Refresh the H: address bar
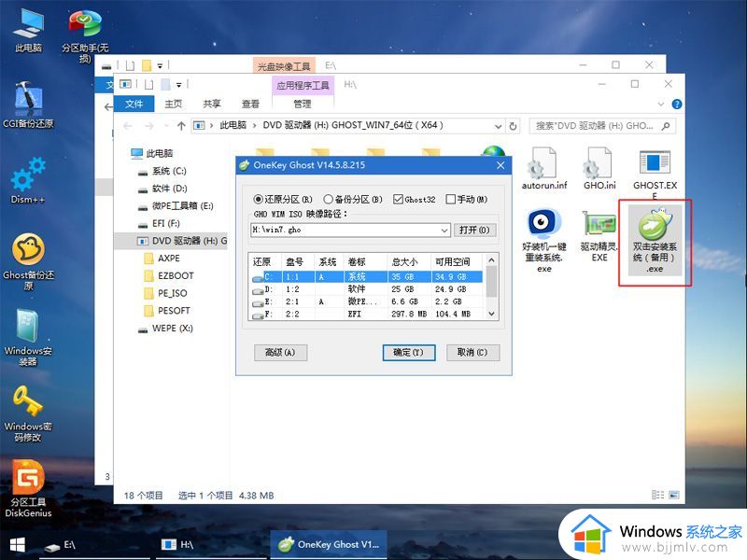This screenshot has height=560, width=747. (x=513, y=126)
